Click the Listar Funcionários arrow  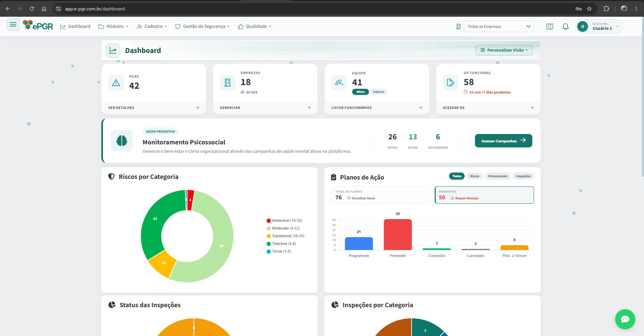(x=420, y=108)
